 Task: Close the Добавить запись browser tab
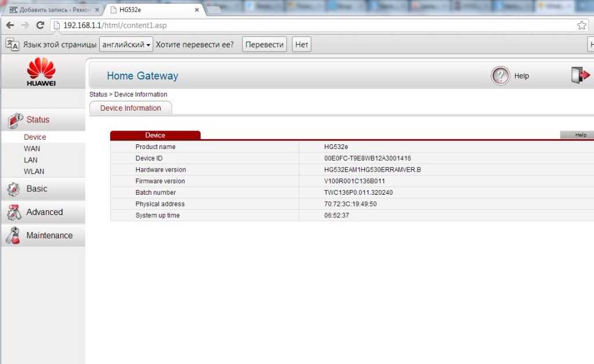pos(97,10)
